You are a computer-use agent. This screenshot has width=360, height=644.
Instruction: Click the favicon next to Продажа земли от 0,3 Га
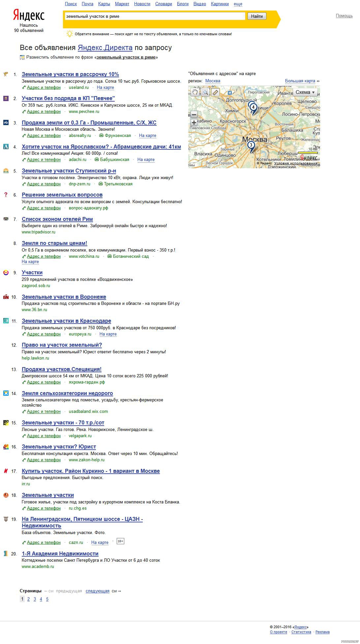click(x=6, y=122)
